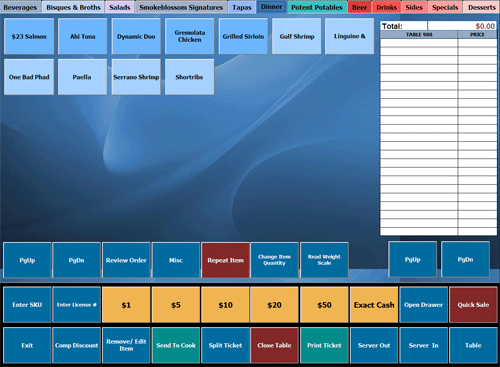Select the Gremolata Chicken dinner item
Image resolution: width=500 pixels, height=367 pixels.
pyautogui.click(x=190, y=36)
